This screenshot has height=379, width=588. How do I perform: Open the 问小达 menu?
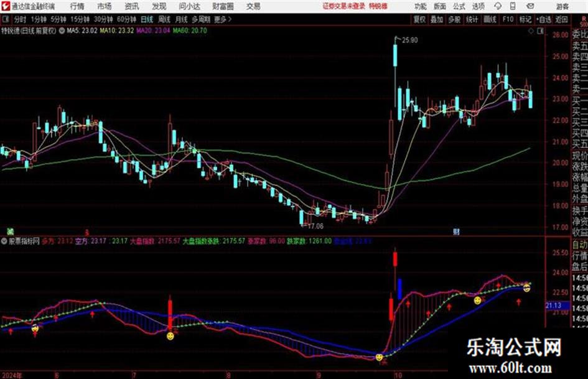189,6
